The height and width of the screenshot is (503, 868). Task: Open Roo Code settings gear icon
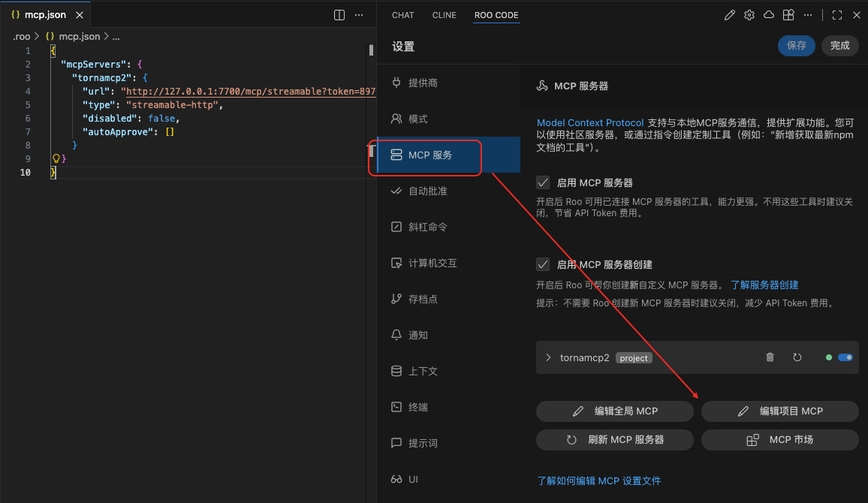pos(749,15)
